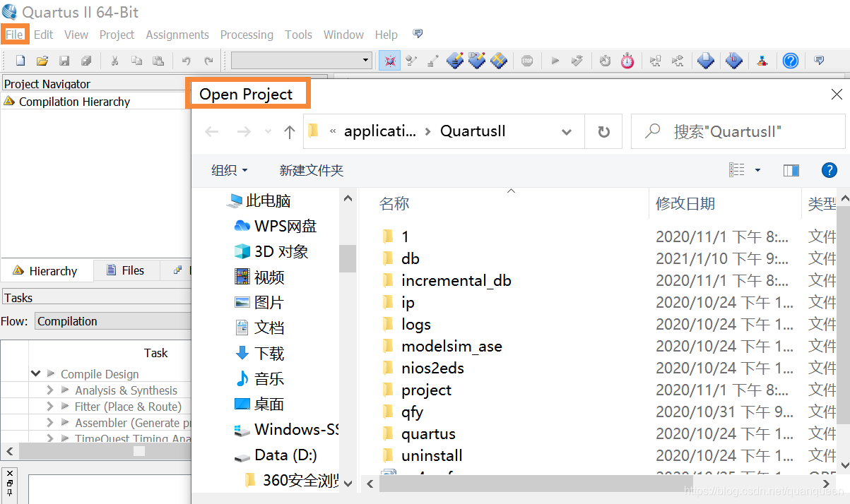Expand the Analysis & Synthesis task
This screenshot has width=850, height=504.
pos(49,390)
